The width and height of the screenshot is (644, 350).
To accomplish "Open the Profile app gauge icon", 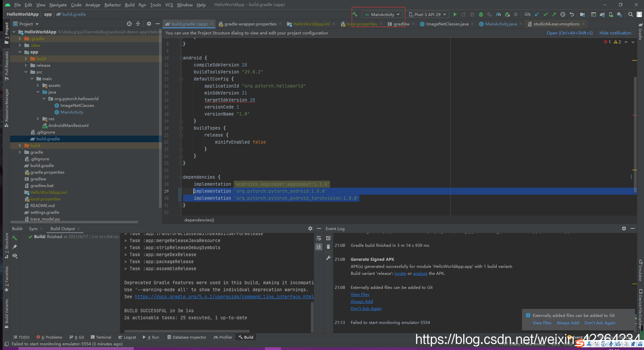I will tap(498, 14).
